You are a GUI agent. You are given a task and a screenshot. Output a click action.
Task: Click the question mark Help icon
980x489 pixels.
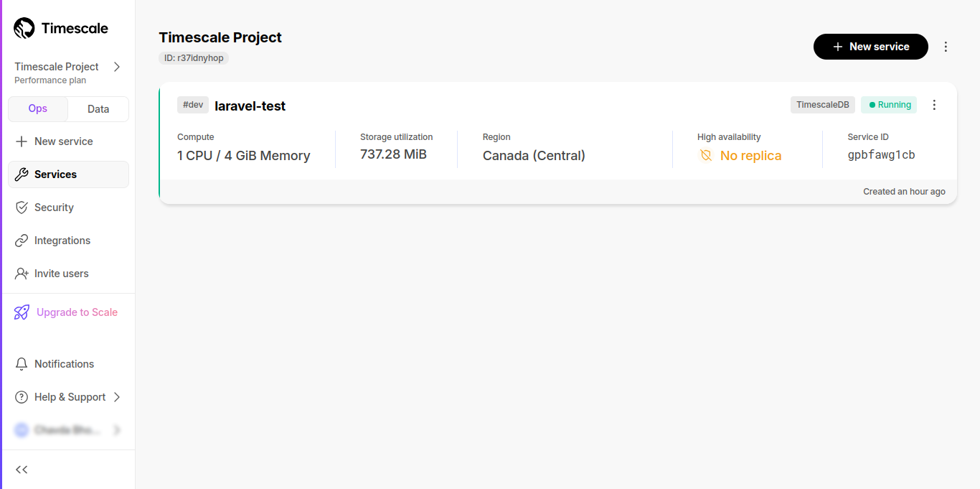click(x=22, y=397)
